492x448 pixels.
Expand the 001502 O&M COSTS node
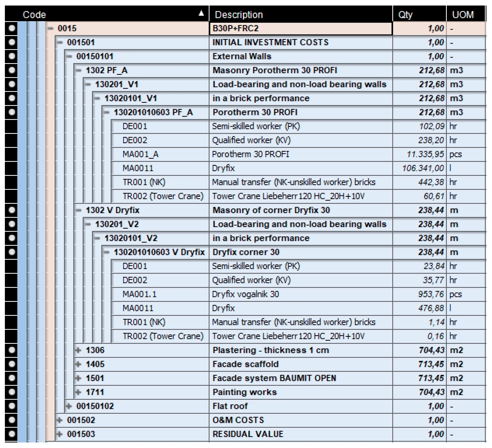pos(59,420)
